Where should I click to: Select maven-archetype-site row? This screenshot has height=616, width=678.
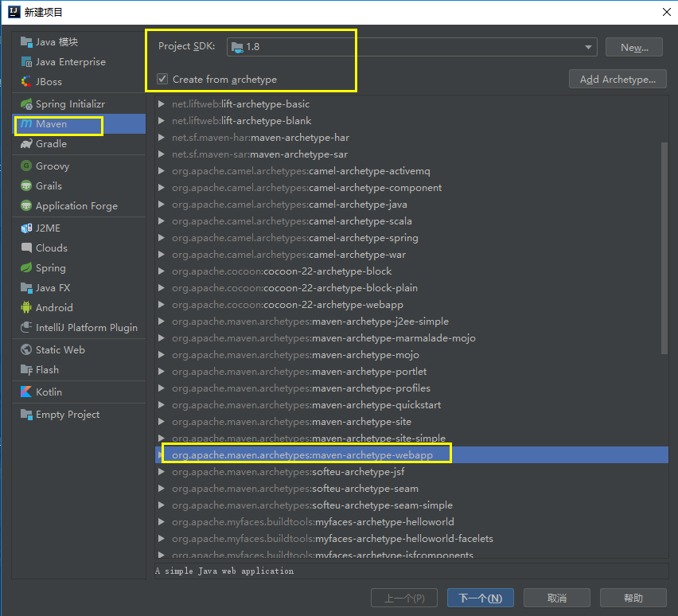411,422
